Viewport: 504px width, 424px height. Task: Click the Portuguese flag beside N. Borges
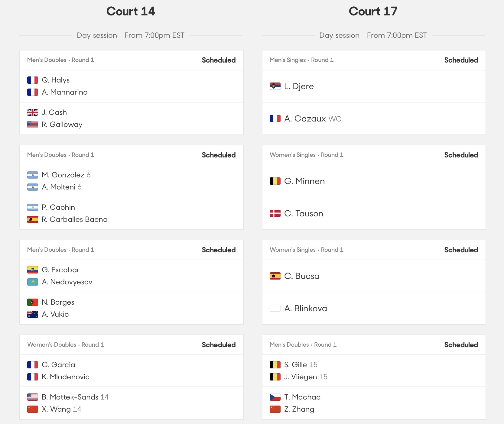point(33,302)
